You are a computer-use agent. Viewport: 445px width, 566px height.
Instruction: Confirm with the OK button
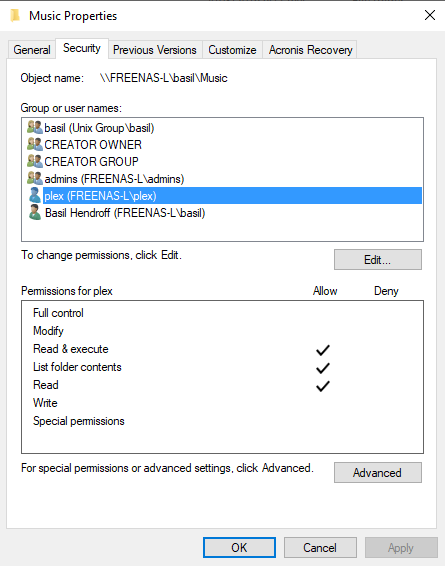tap(239, 548)
